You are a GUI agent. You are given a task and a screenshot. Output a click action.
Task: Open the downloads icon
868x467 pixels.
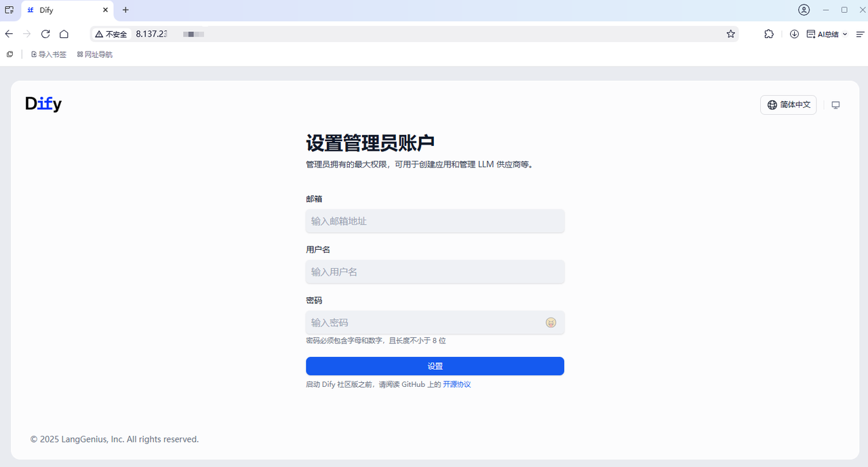(x=794, y=34)
